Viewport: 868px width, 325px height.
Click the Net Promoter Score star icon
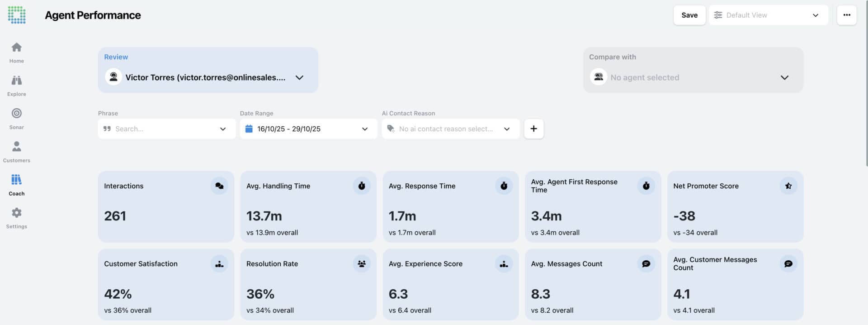click(x=788, y=186)
